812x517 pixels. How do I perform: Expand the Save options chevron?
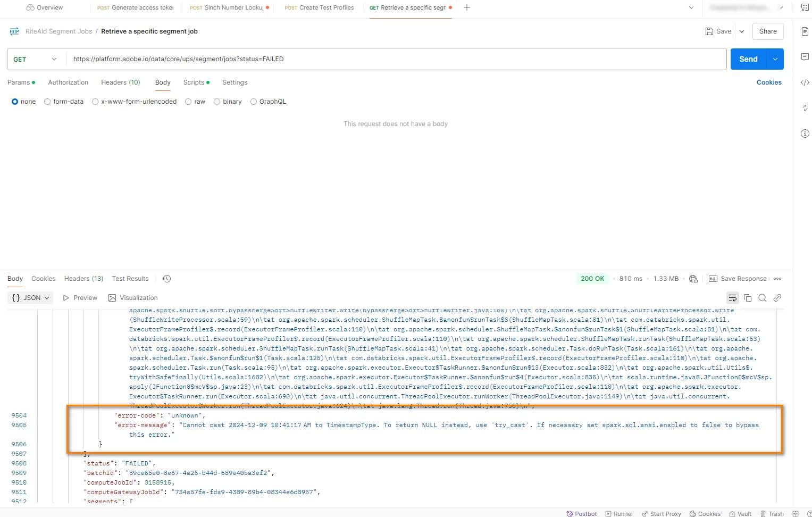click(x=742, y=31)
